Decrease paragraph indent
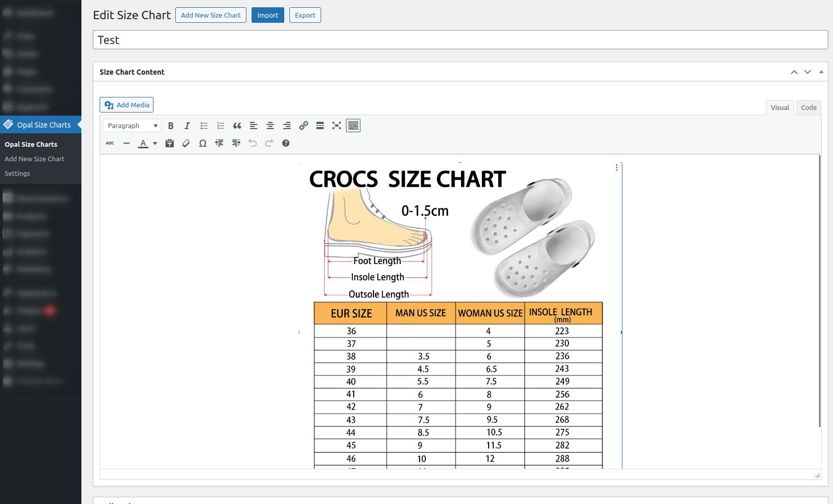 click(219, 143)
